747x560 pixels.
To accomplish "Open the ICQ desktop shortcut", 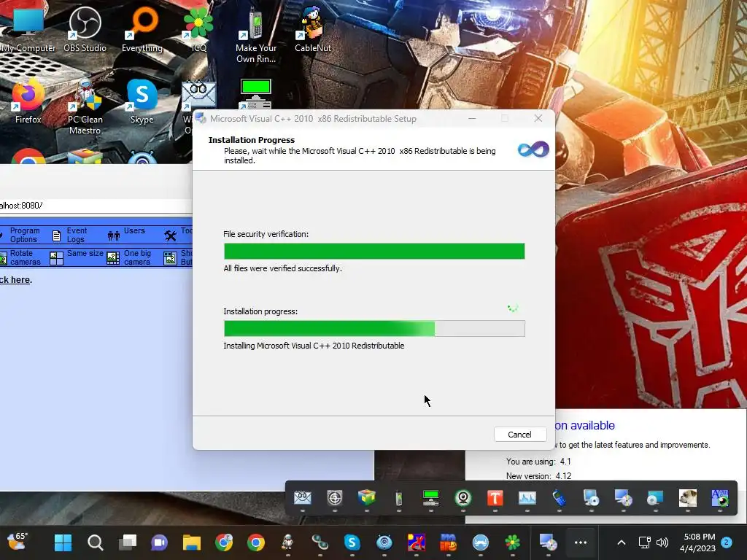I will tap(198, 29).
